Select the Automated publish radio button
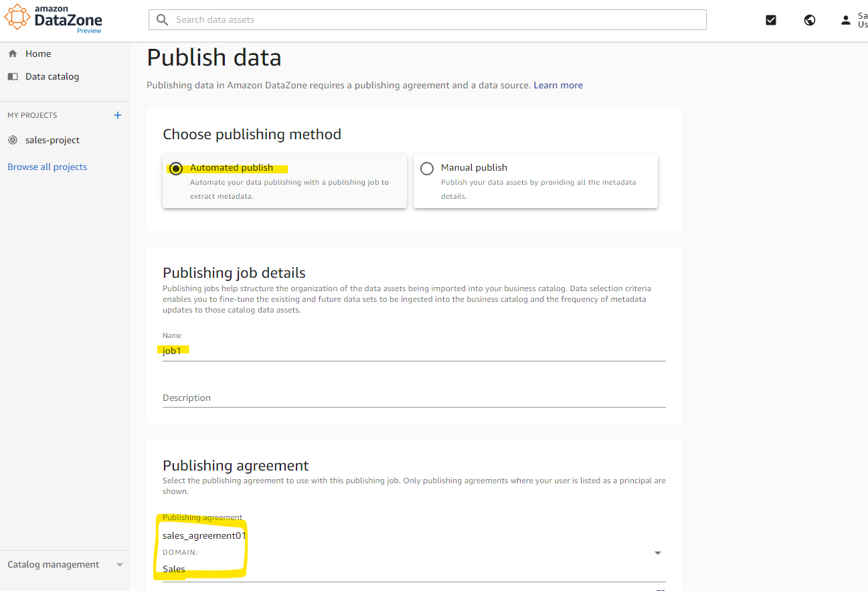Viewport: 868px width, 591px height. [x=176, y=169]
